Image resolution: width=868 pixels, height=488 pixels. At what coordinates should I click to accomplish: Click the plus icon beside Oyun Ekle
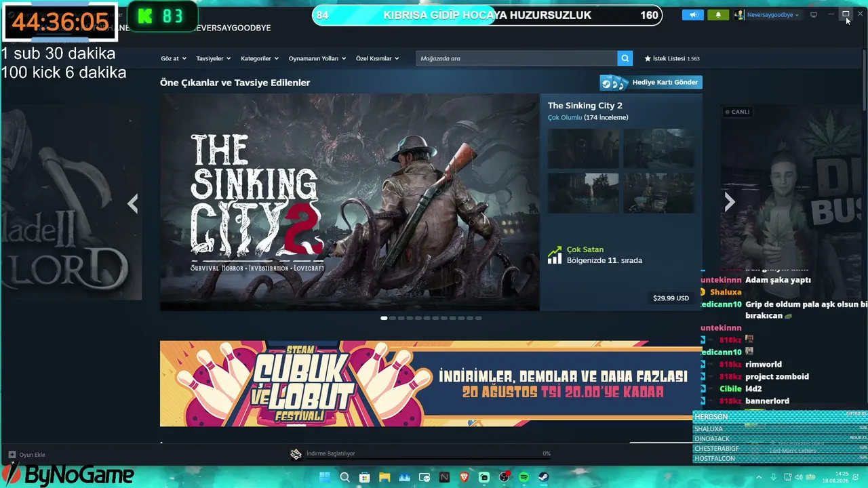coord(12,455)
